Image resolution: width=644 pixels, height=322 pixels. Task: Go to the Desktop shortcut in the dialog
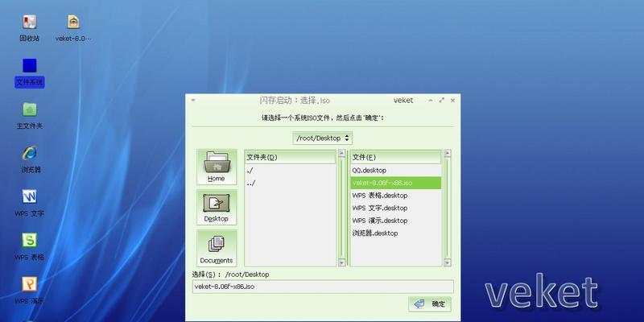[217, 207]
